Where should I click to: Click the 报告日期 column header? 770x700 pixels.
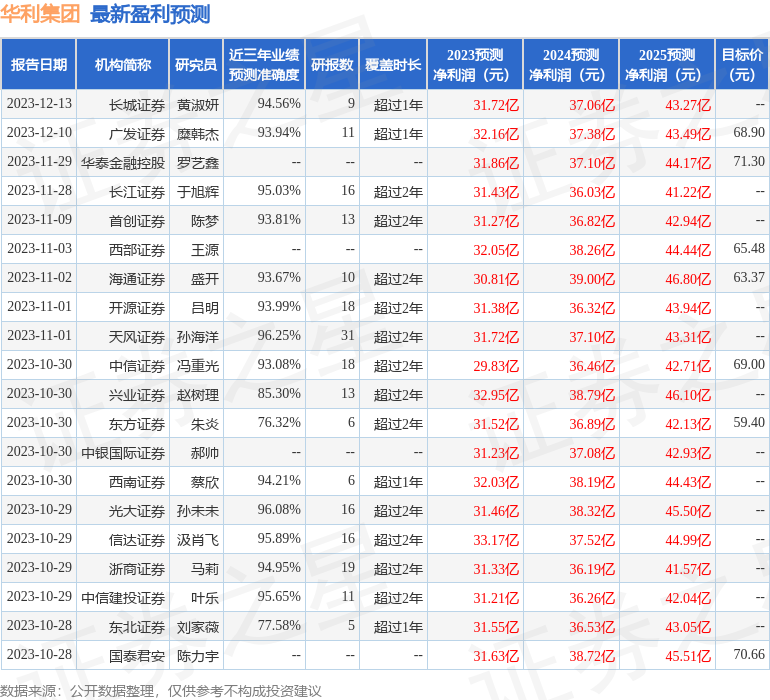[x=39, y=64]
